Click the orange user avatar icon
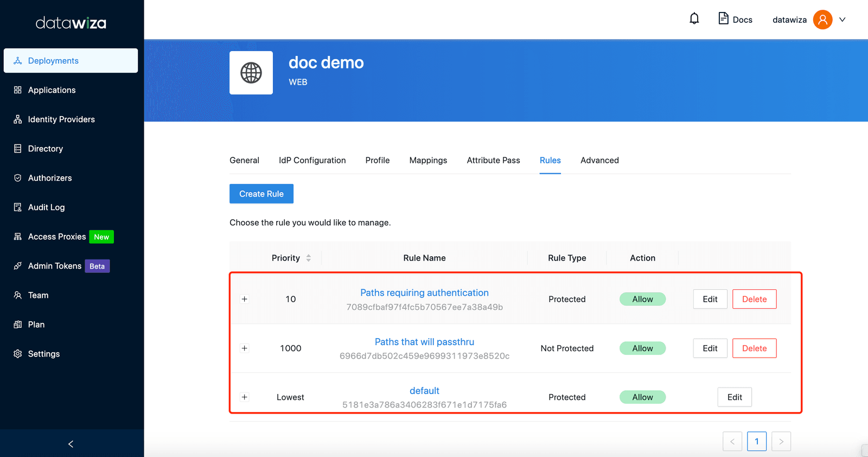This screenshot has height=457, width=868. 822,20
